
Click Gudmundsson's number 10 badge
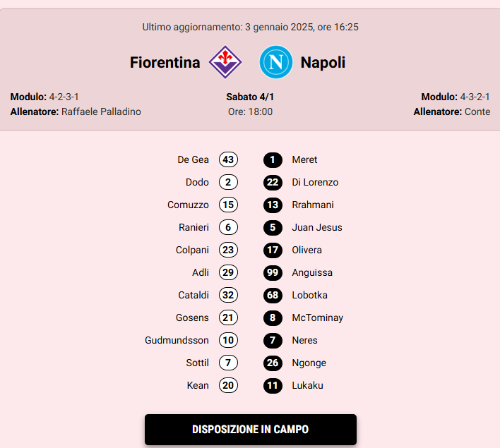[228, 340]
